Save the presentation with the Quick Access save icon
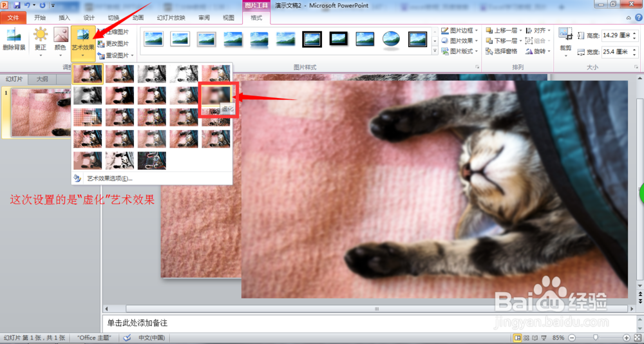 click(x=17, y=5)
